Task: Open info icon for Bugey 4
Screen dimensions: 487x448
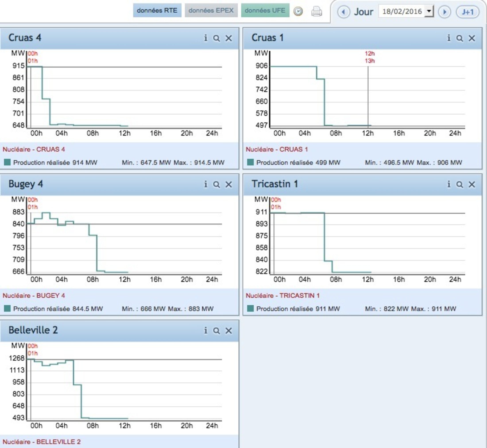Action: [x=205, y=184]
